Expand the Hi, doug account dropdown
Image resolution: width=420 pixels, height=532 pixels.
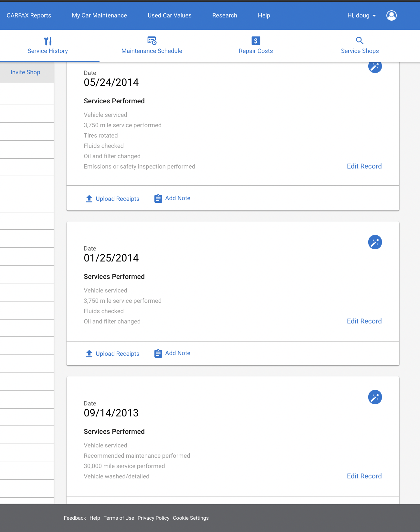pos(362,15)
